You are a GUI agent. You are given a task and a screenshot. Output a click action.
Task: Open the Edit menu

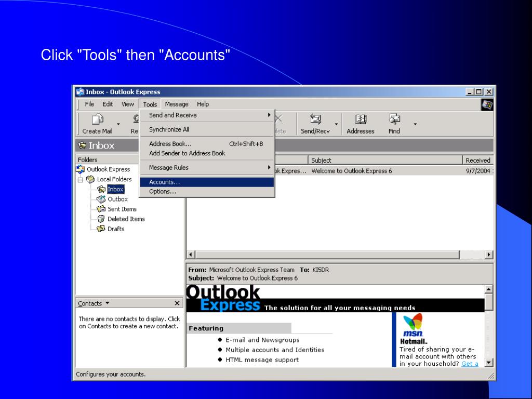[x=108, y=104]
